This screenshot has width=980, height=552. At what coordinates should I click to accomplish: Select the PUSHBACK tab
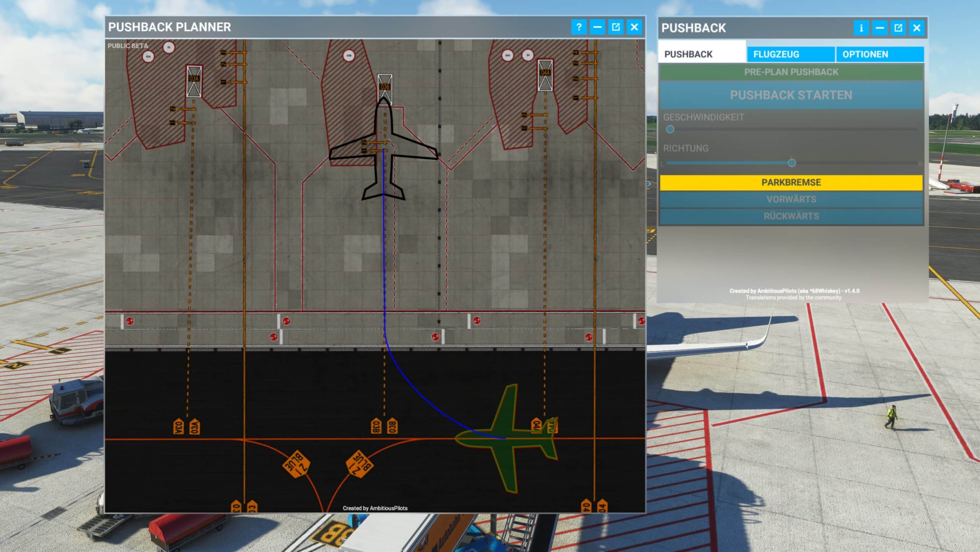pos(702,54)
